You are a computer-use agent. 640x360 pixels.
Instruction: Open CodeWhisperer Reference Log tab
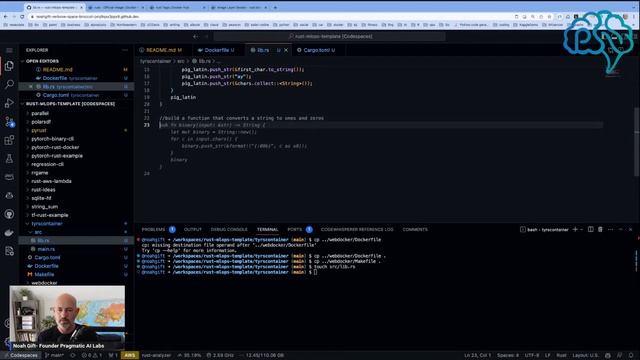[x=357, y=229]
